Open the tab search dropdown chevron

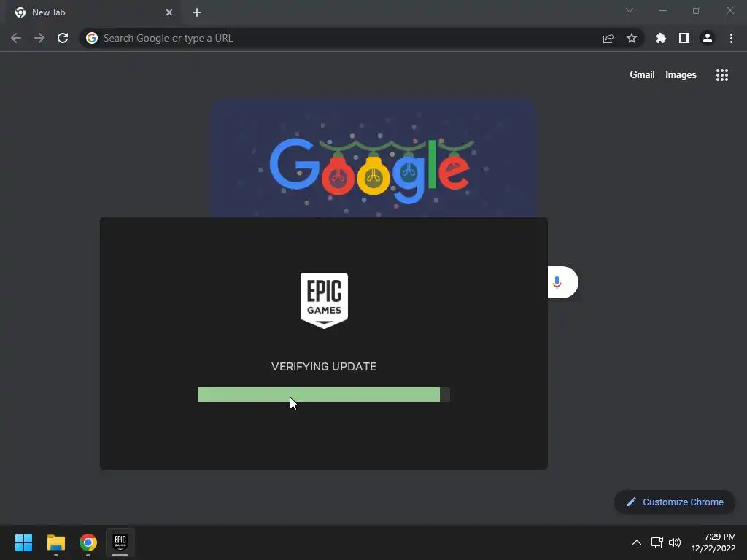(x=630, y=10)
